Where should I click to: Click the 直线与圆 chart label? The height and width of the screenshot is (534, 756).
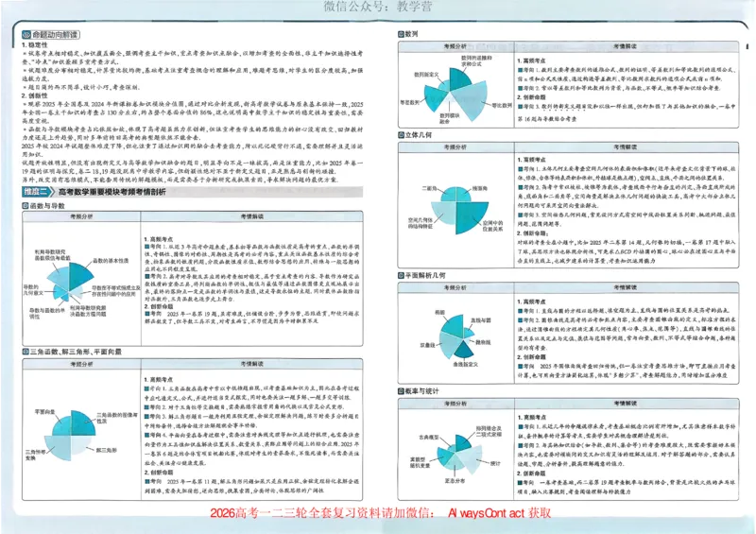481,320
